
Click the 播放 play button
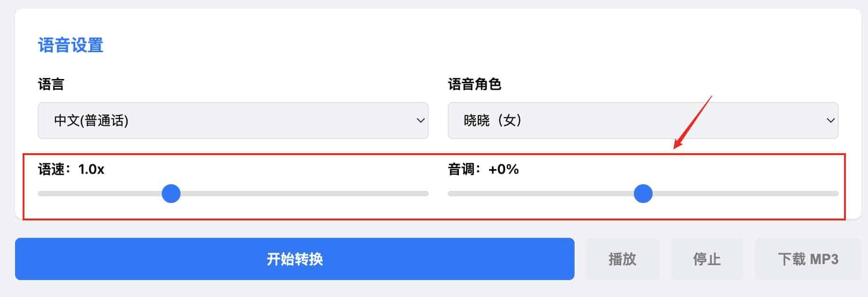pyautogui.click(x=623, y=259)
